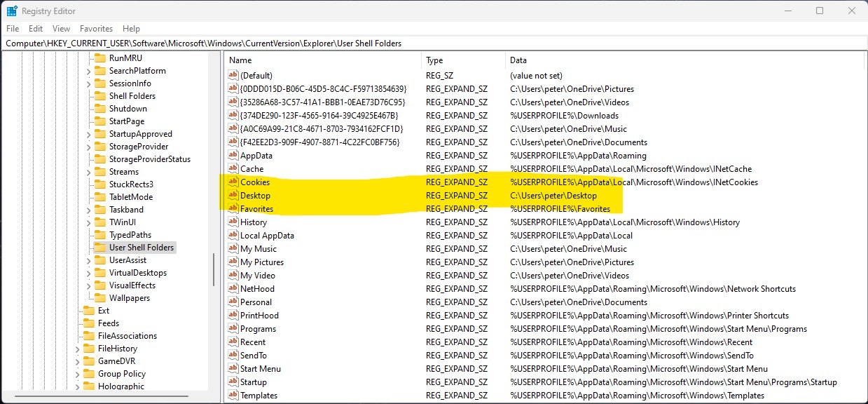Select the Ext key in tree

104,311
